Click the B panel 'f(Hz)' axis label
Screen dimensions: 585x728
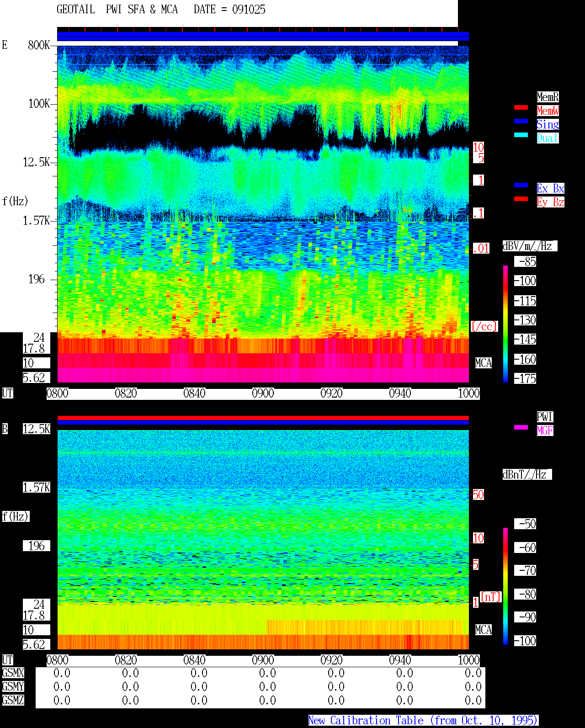16,516
